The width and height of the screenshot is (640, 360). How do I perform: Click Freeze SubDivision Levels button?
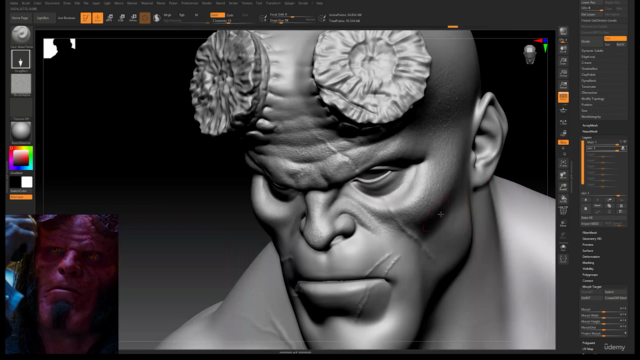pyautogui.click(x=604, y=20)
